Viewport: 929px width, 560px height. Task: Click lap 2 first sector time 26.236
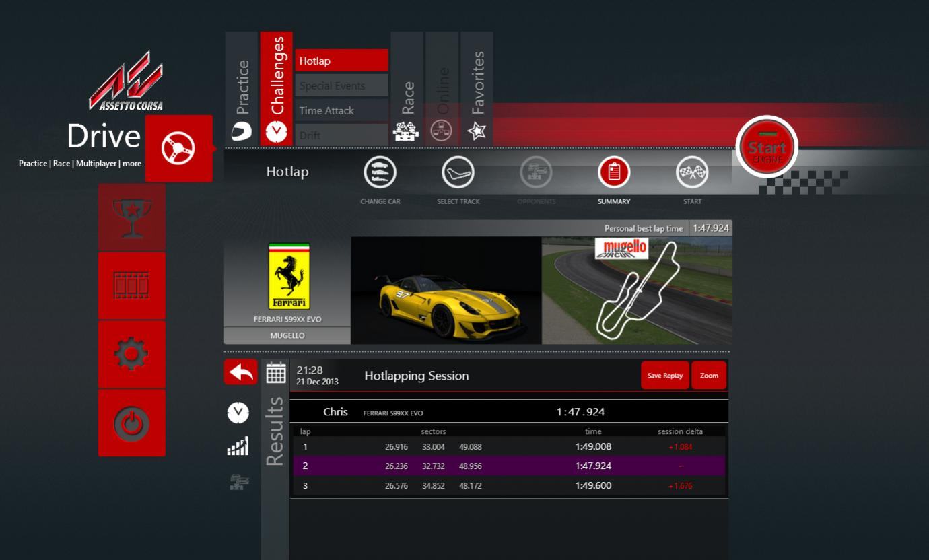(x=397, y=466)
